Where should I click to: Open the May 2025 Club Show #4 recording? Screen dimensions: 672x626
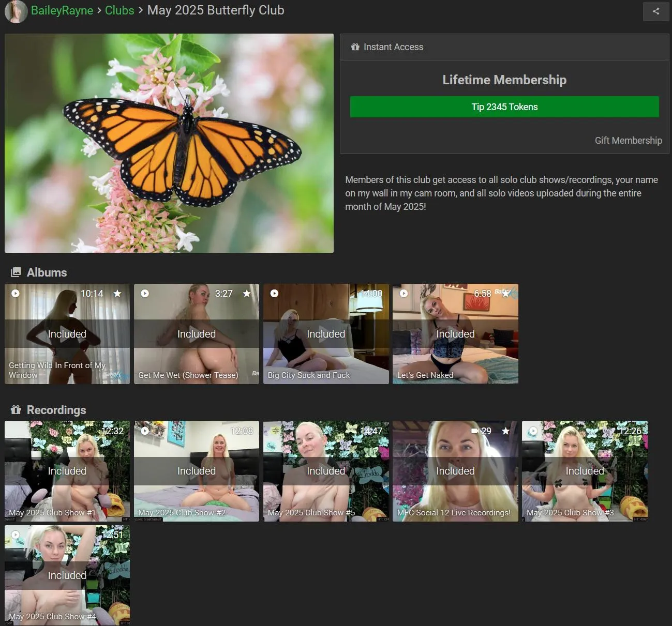tap(67, 575)
